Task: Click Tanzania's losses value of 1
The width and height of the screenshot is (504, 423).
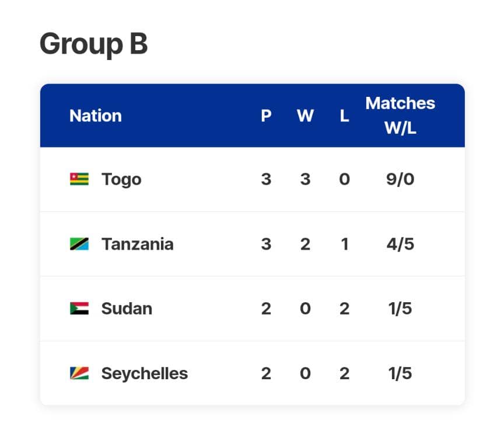Action: point(344,244)
